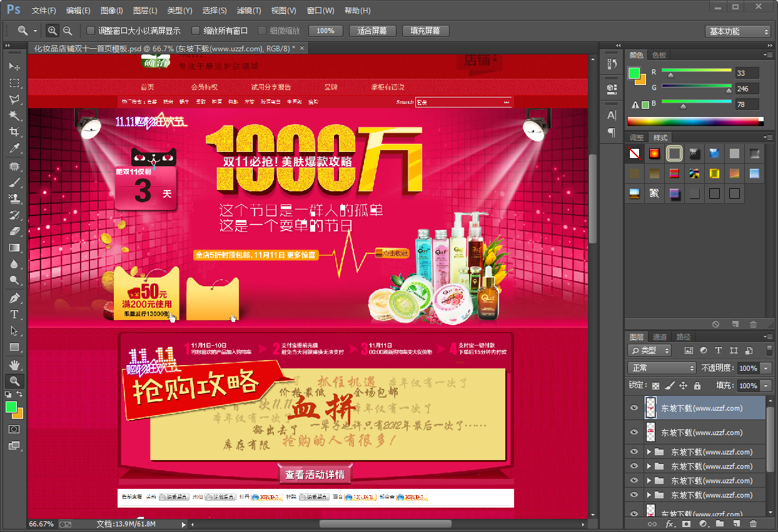Select the Horizontal Type tool
This screenshot has width=778, height=532.
14,314
